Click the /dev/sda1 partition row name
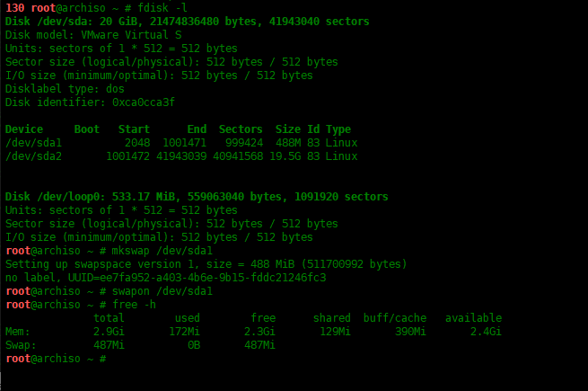 tap(33, 143)
